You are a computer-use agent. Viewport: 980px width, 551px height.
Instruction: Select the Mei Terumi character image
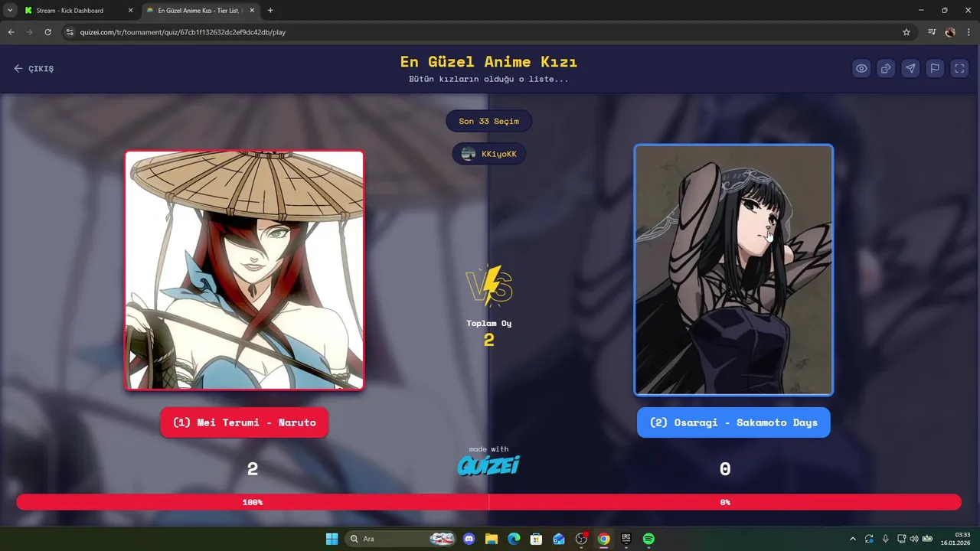point(244,270)
